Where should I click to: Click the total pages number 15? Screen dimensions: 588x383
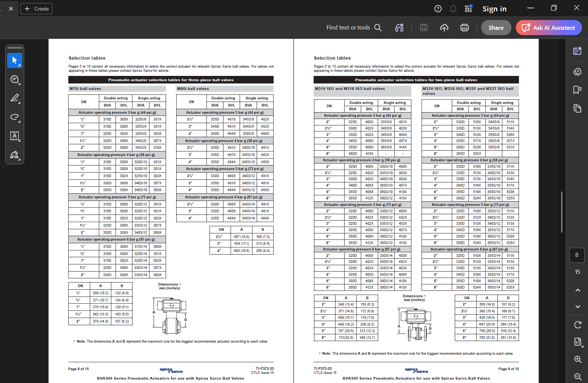(x=577, y=272)
